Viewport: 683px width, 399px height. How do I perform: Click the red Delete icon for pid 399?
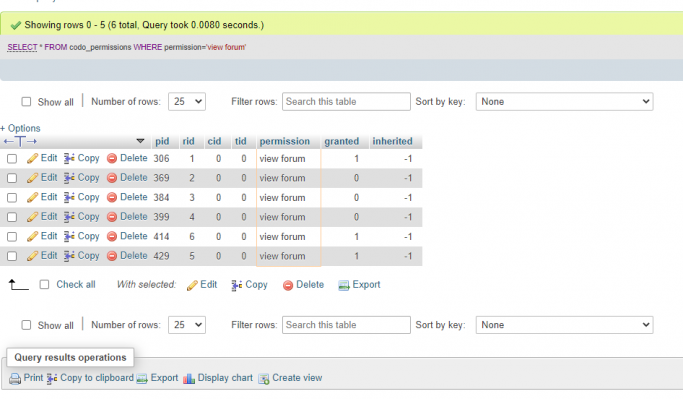point(112,217)
